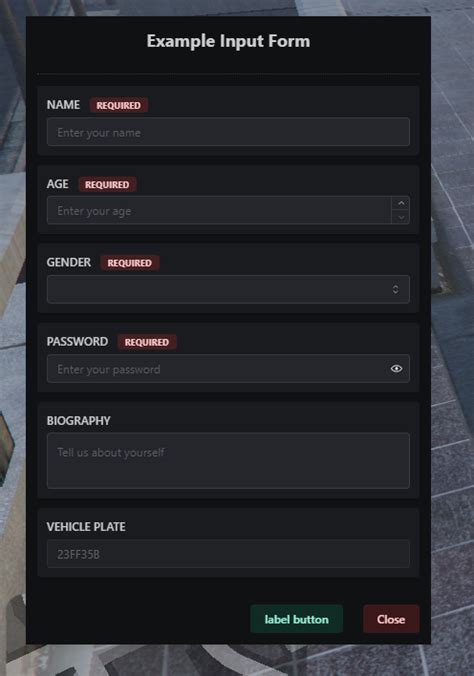Dismiss the form with the Close button
474x676 pixels.
(391, 619)
